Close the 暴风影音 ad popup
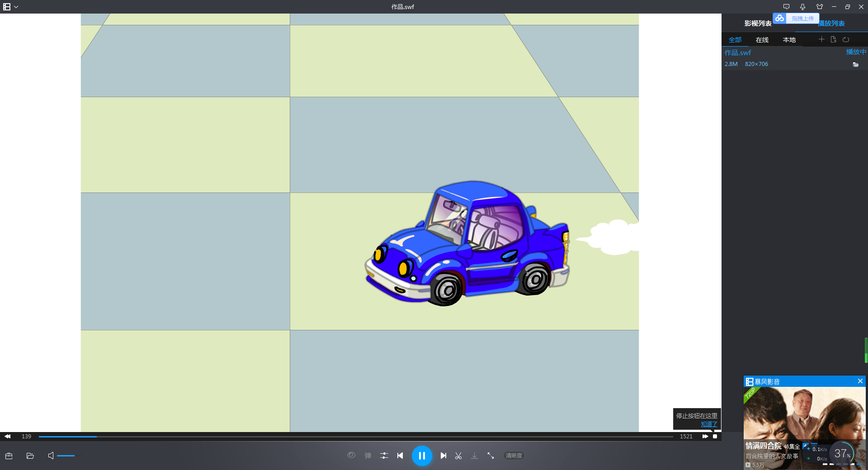This screenshot has width=868, height=470. pos(860,381)
